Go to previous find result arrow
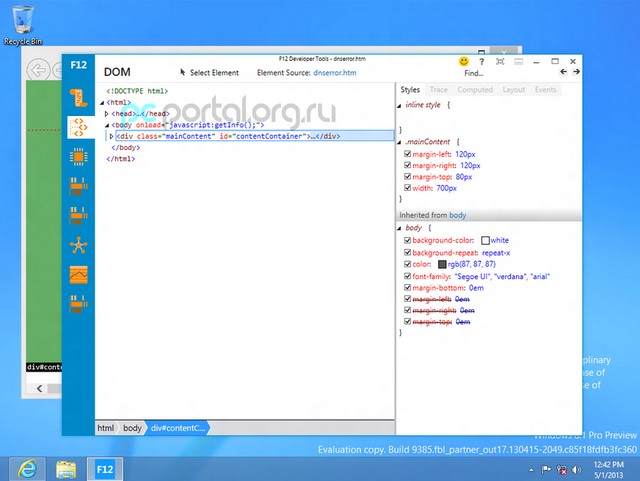640x481 pixels. 563,72
